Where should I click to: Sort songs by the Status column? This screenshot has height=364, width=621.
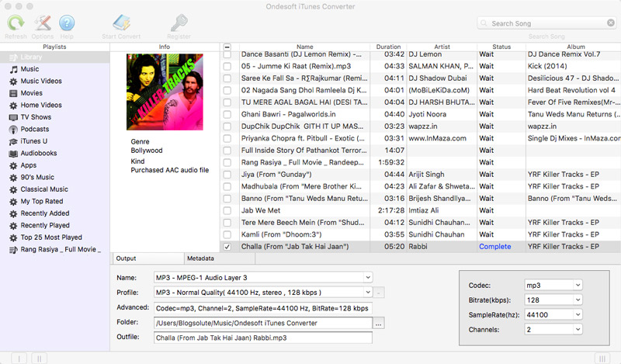point(501,47)
